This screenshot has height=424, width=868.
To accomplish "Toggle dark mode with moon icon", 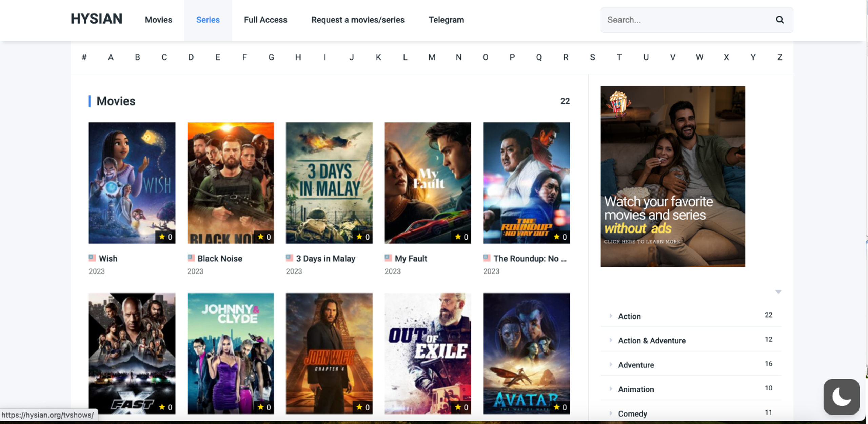I will (x=841, y=397).
